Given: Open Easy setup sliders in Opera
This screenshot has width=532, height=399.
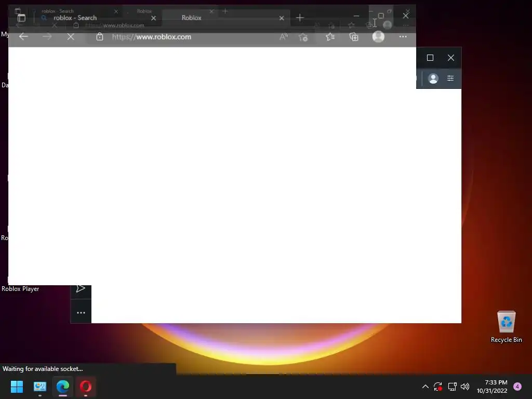Looking at the screenshot, I should (x=450, y=78).
